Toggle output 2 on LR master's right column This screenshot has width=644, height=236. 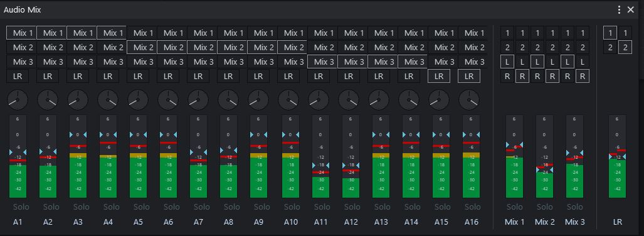tap(625, 48)
